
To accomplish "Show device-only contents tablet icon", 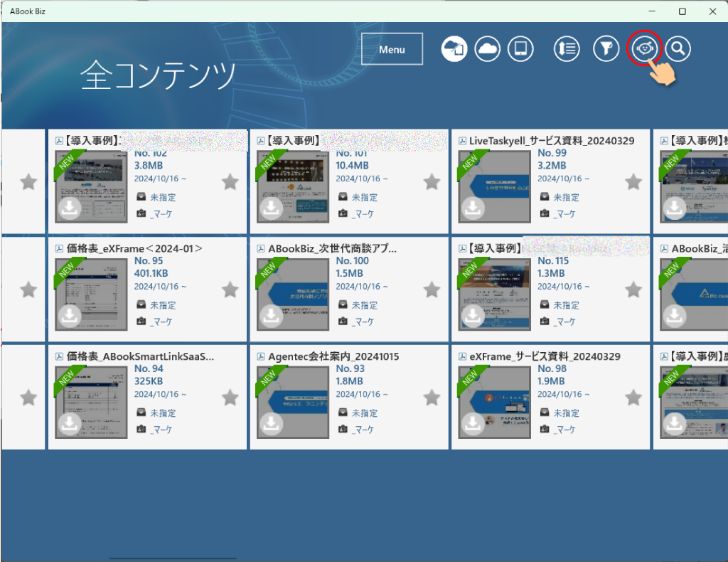I will pyautogui.click(x=520, y=48).
